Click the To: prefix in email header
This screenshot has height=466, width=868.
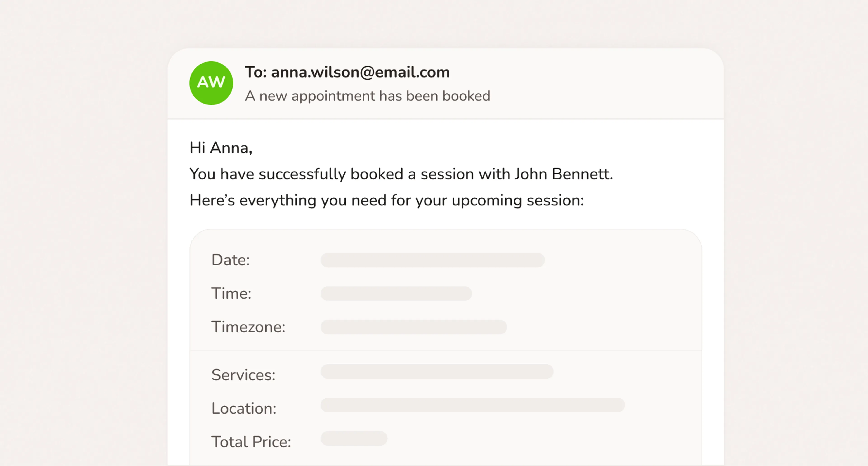tap(256, 72)
